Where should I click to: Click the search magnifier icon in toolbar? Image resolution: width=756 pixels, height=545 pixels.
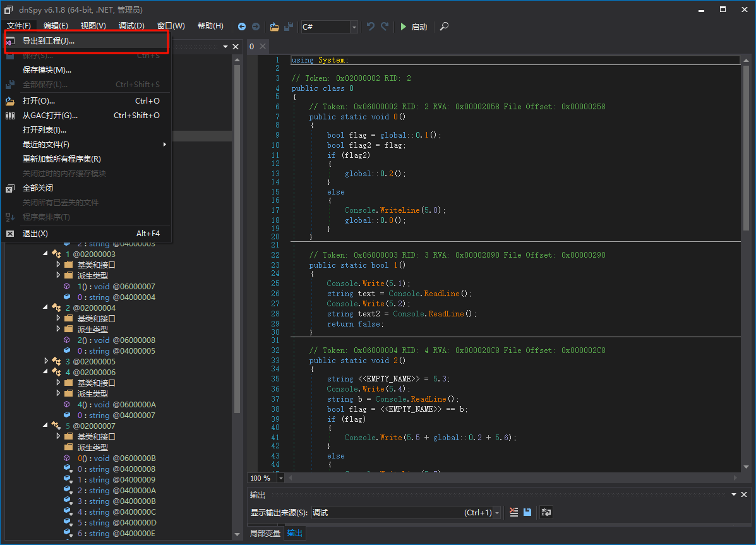click(x=444, y=27)
